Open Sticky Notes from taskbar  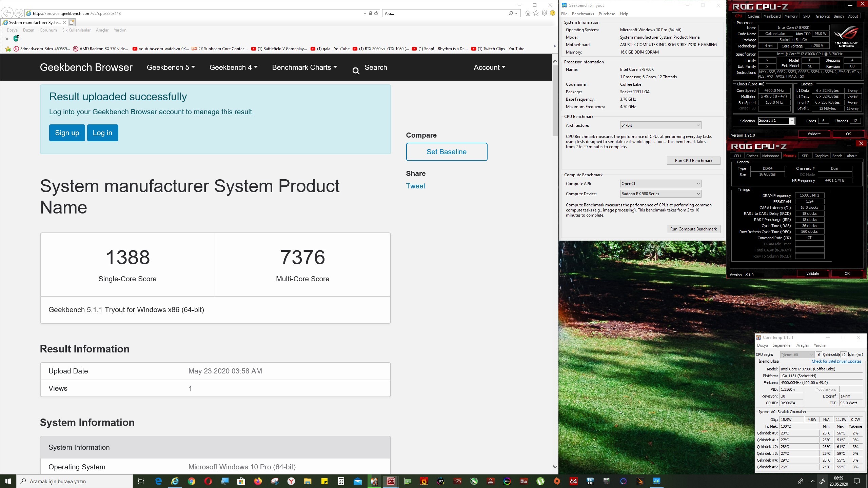[324, 481]
